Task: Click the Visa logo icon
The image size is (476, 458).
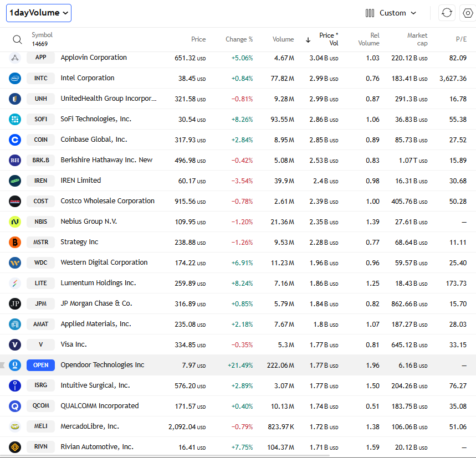Action: coord(15,344)
